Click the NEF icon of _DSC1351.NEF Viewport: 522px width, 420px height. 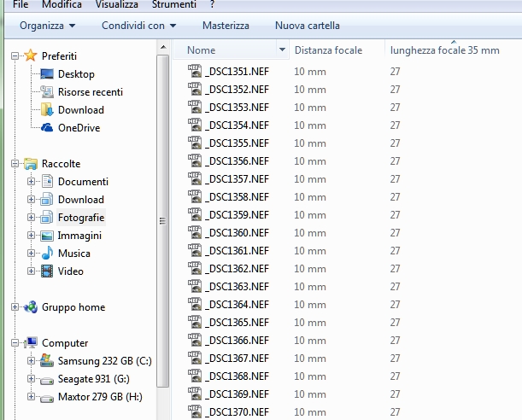[196, 71]
